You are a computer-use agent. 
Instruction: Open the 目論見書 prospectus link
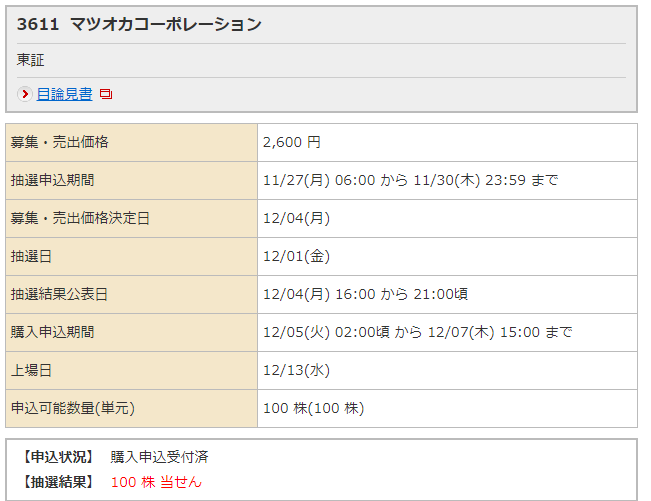point(64,94)
